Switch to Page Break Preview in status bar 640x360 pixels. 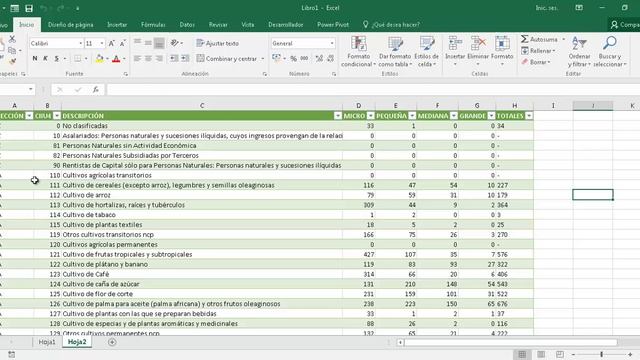560,354
